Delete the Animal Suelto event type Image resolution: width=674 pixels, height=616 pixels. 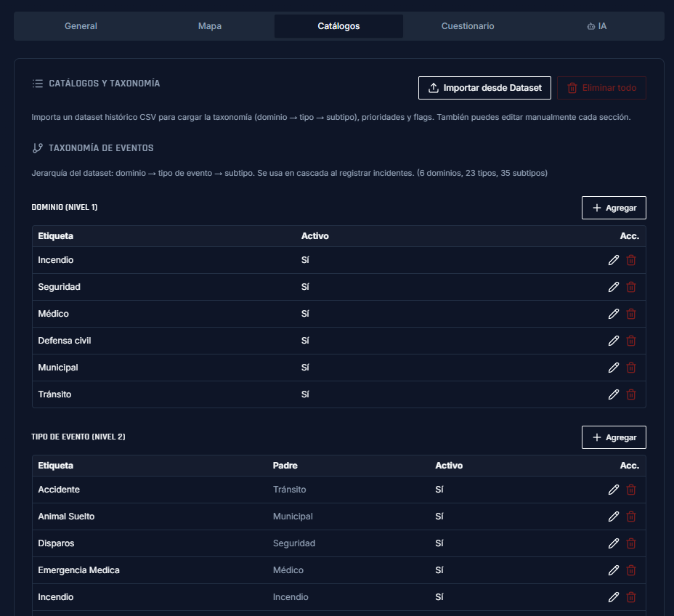631,516
